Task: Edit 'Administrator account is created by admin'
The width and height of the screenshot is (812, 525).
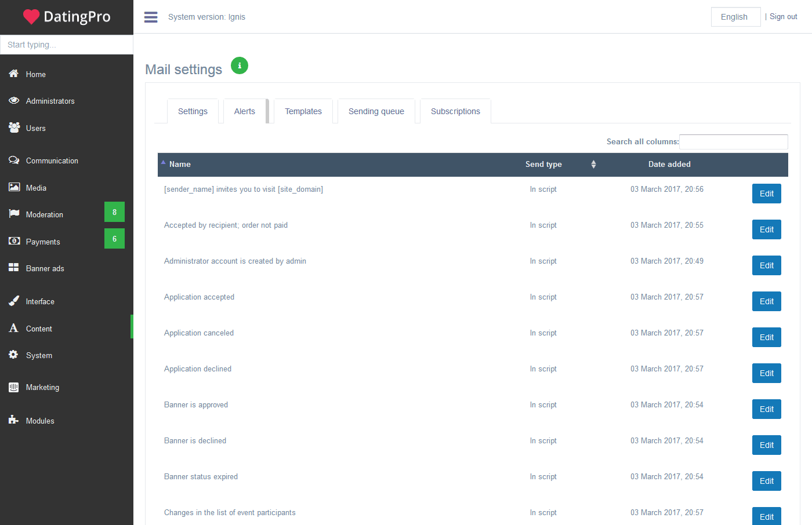Action: pyautogui.click(x=767, y=265)
